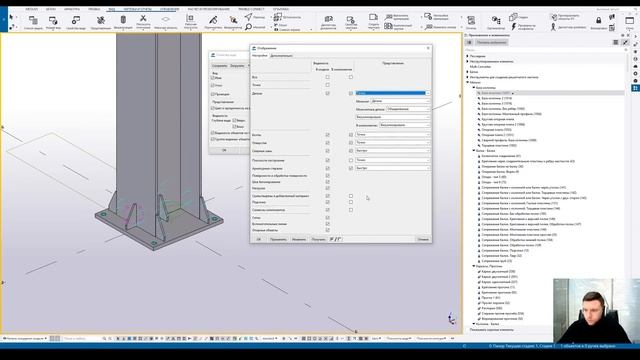This screenshot has height=360, width=640.
Task: Toggle the Сварные швы checkbox in the В компонентах column
Action: [351, 151]
